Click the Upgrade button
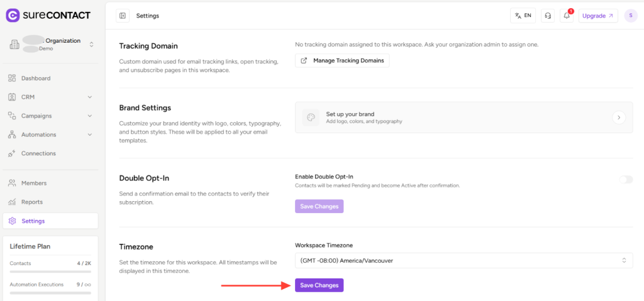The image size is (644, 301). [x=598, y=16]
